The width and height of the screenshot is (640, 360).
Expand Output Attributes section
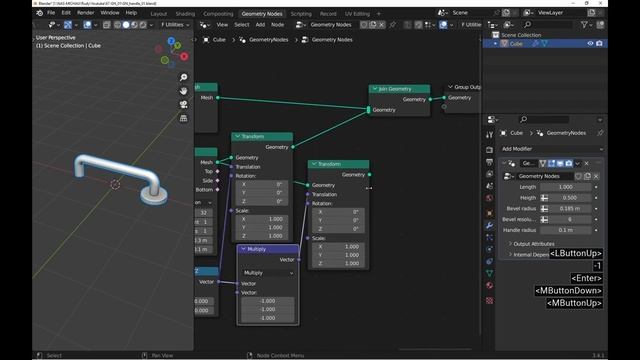click(534, 244)
